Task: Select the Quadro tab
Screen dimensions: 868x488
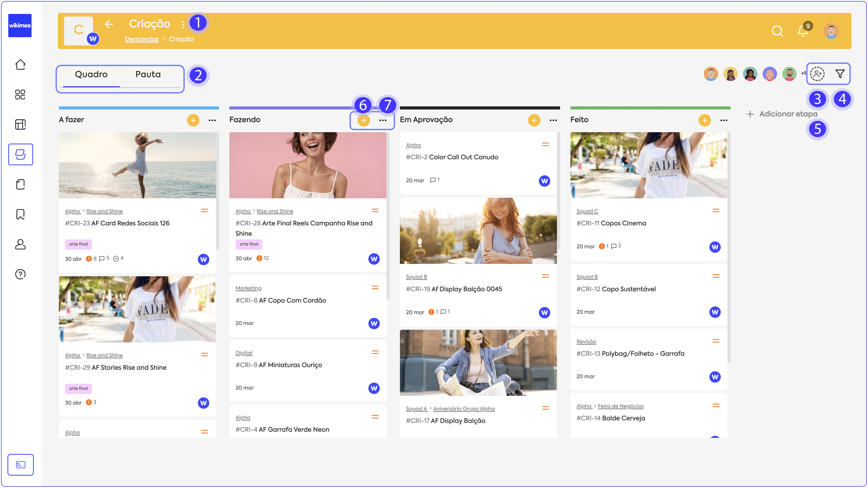Action: [91, 74]
